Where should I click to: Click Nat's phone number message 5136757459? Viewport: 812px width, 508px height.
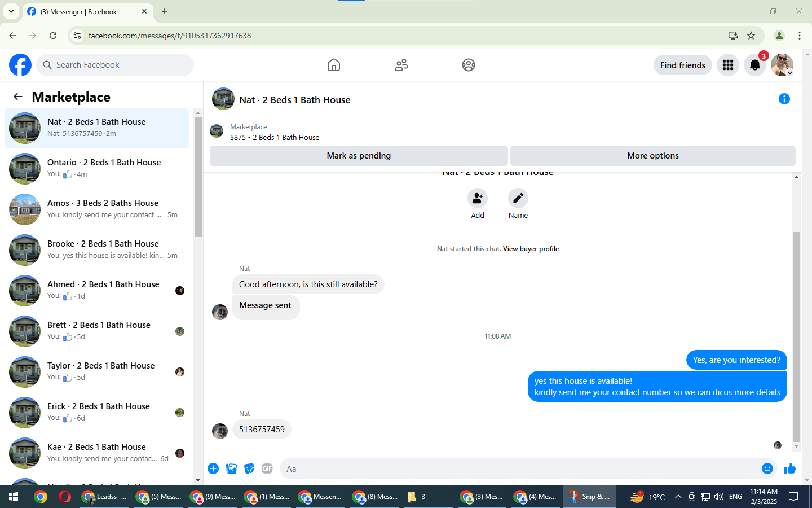pos(262,430)
